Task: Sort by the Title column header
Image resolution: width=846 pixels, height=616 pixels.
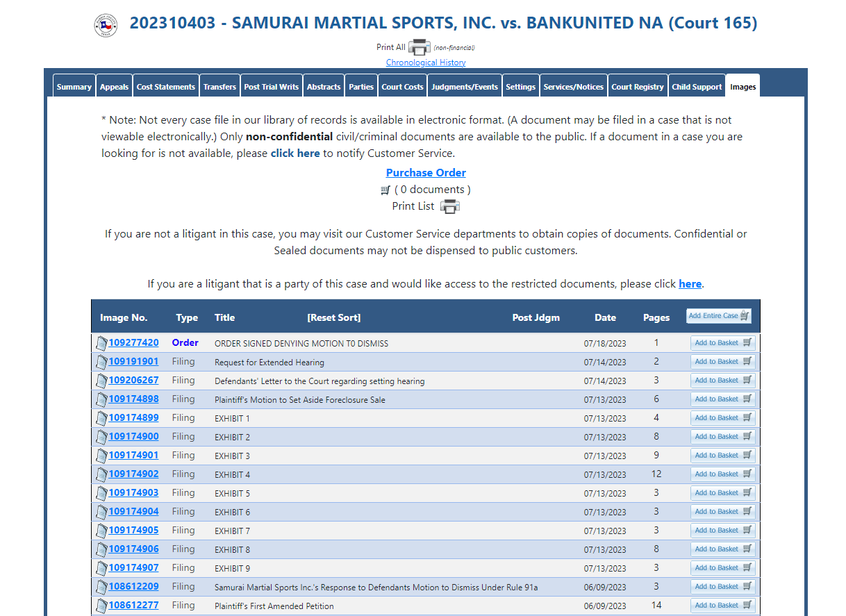Action: pos(225,317)
